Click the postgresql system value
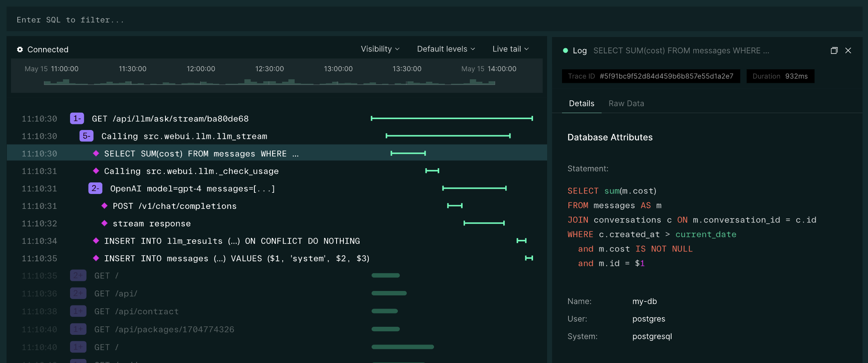Viewport: 868px width, 363px height. 652,336
